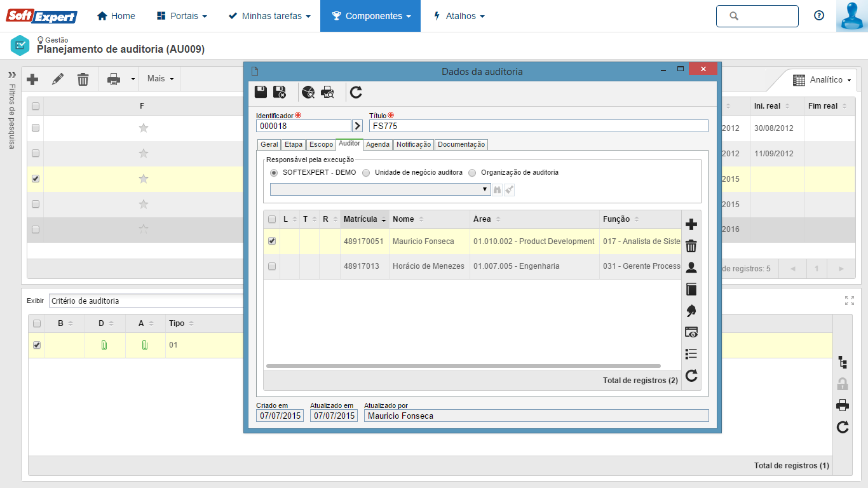This screenshot has height=488, width=868.
Task: Open the Analítico view dropdown
Action: point(822,80)
